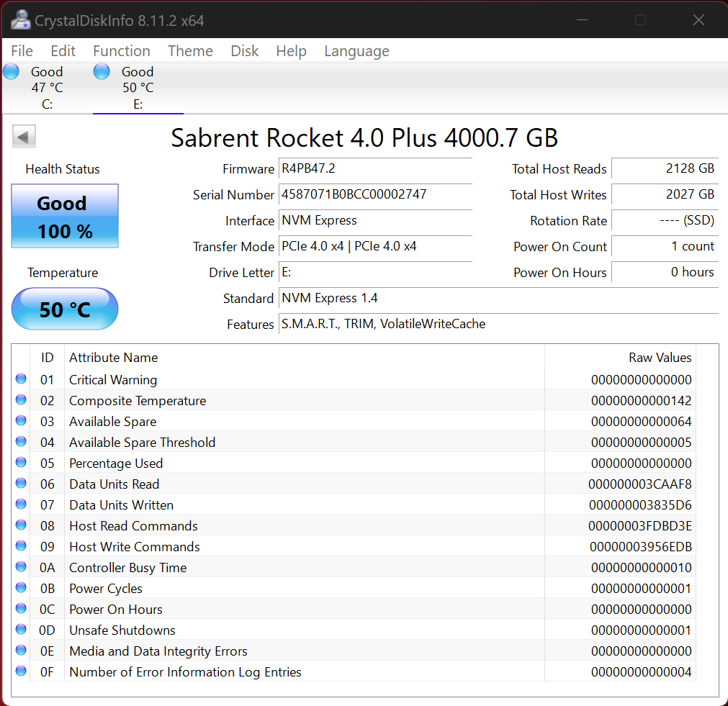The width and height of the screenshot is (728, 706).
Task: Click the CrystalDiskInfo app icon in title bar
Action: point(20,20)
